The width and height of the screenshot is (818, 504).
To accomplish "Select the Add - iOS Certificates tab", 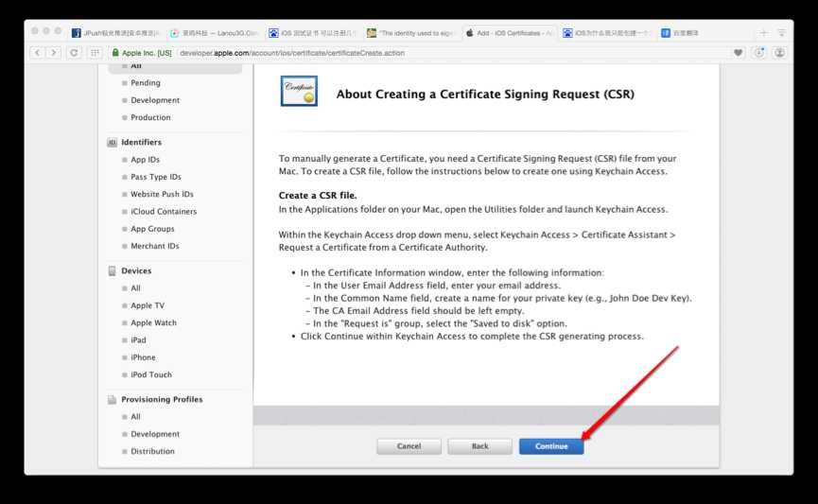I will pyautogui.click(x=509, y=33).
